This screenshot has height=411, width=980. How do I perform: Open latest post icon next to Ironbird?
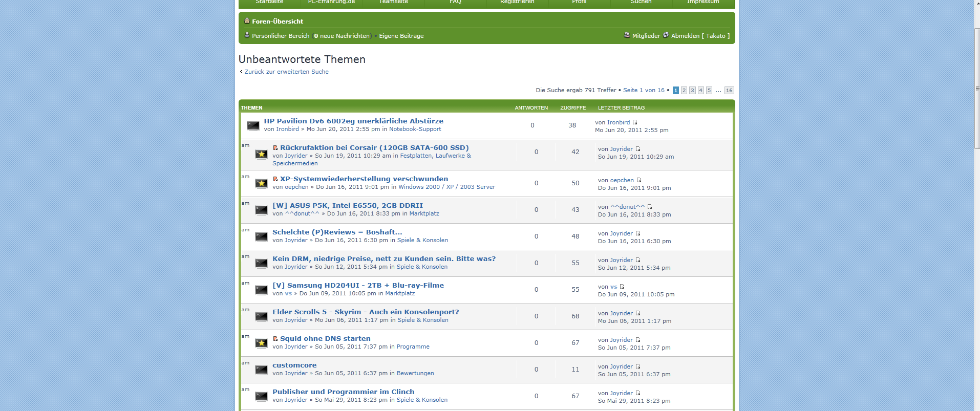pyautogui.click(x=635, y=122)
